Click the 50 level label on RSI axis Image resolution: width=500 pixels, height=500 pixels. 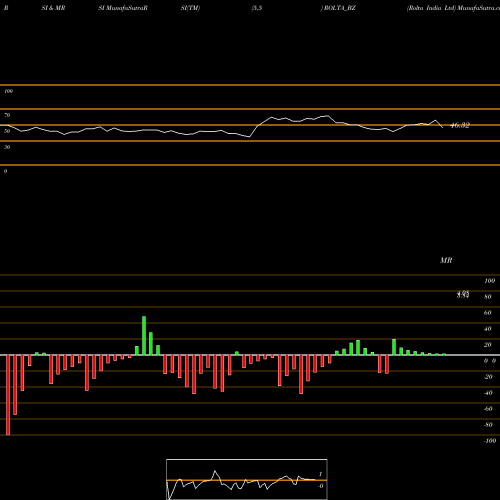click(7, 131)
